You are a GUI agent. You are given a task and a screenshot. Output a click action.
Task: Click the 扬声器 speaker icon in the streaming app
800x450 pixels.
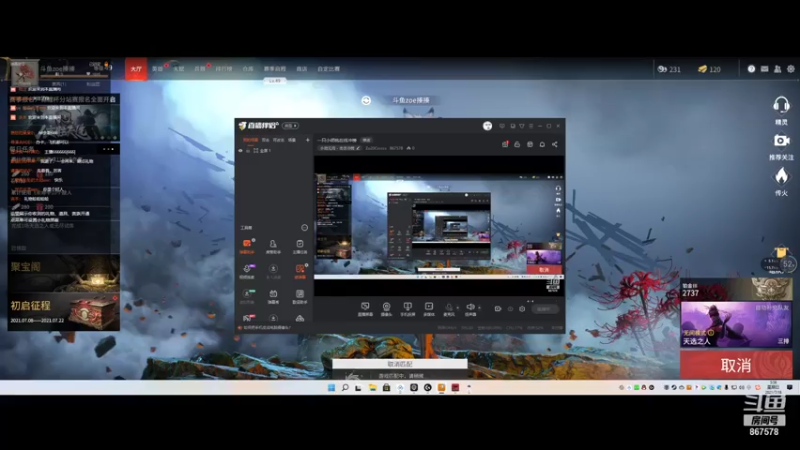coord(470,307)
